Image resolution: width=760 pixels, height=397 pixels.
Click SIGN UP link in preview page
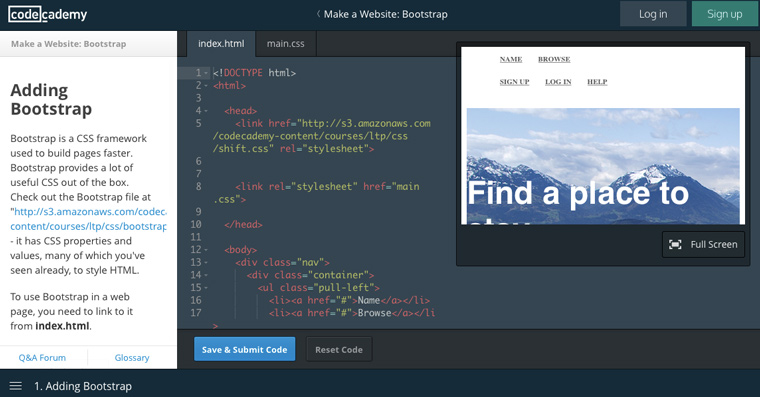pos(514,82)
